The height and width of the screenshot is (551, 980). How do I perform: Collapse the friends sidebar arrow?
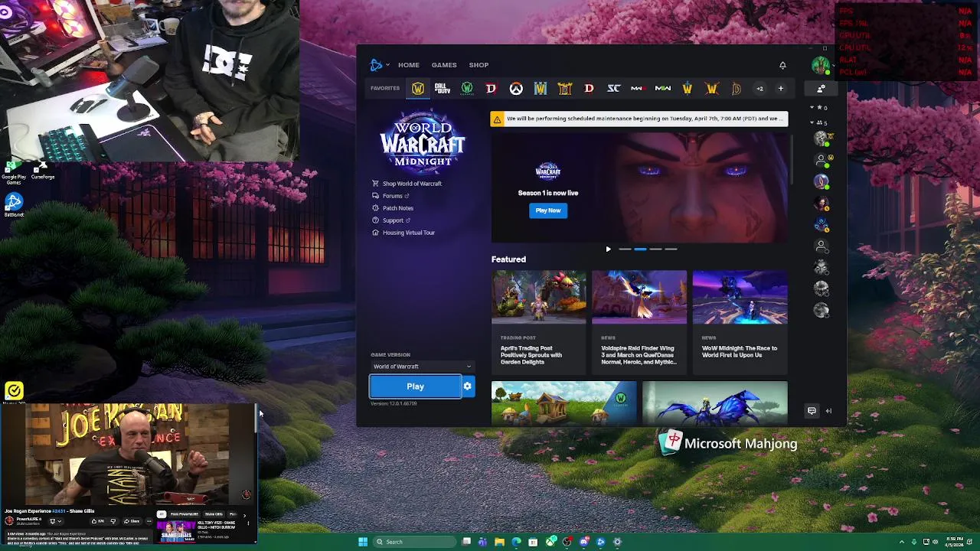[x=828, y=411]
